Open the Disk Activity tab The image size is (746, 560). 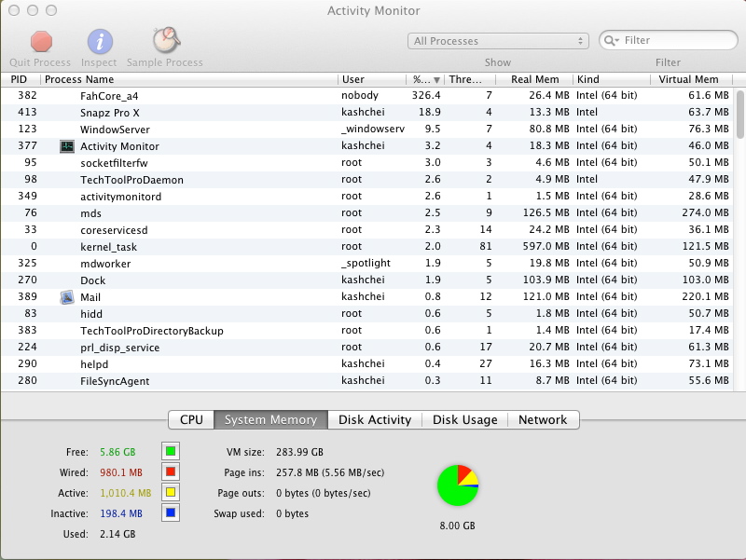tap(375, 419)
